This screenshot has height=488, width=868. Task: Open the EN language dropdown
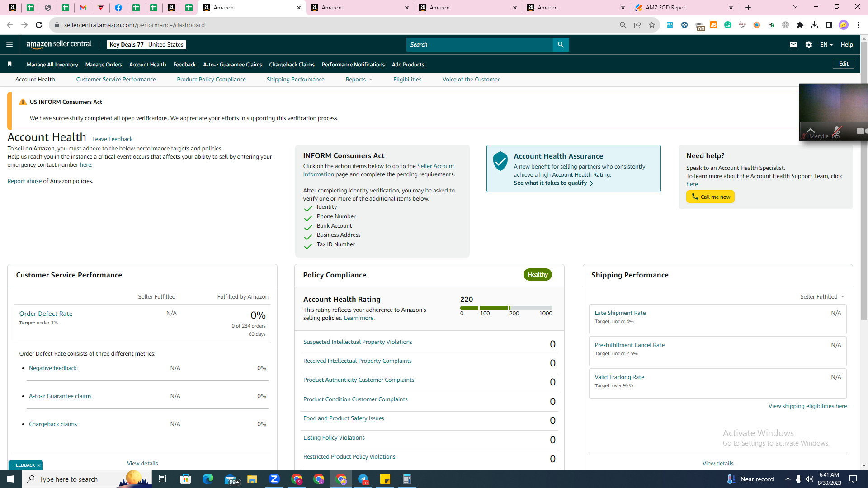(826, 45)
